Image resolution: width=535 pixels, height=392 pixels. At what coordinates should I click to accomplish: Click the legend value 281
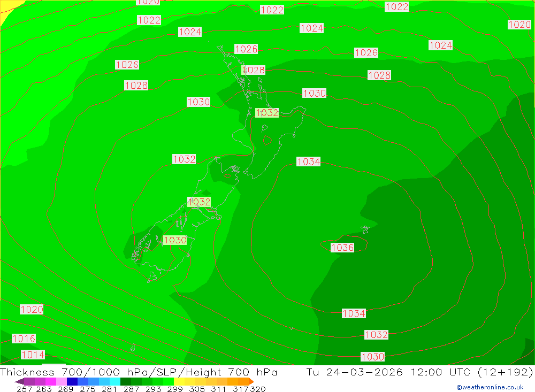[x=109, y=389]
